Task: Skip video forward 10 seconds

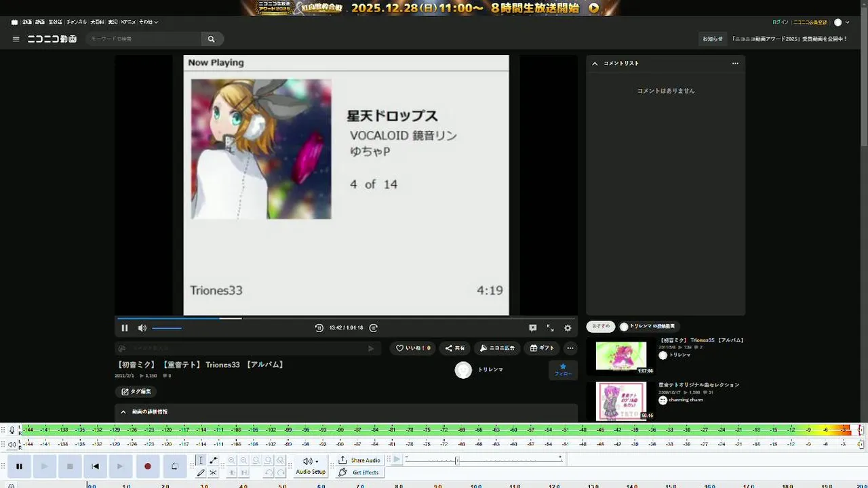Action: (373, 328)
